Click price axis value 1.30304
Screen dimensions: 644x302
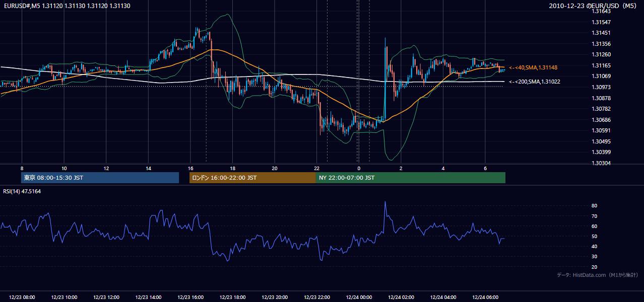click(601, 163)
